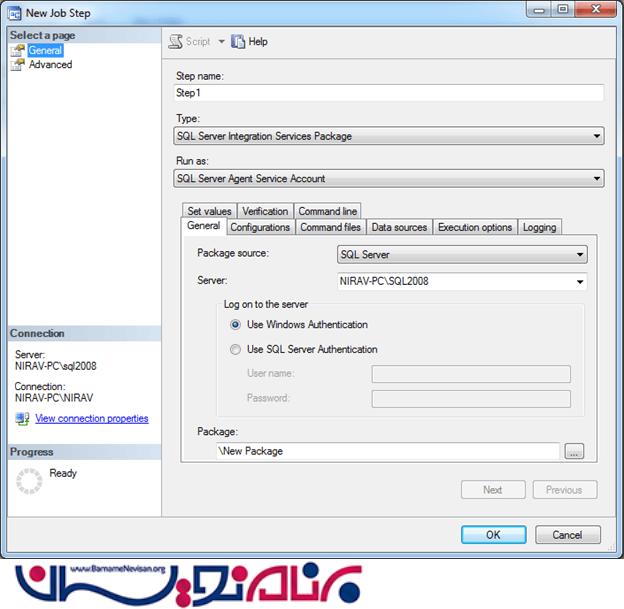The height and width of the screenshot is (609, 624).
Task: Minimize the New Job Step window
Action: pos(539,9)
